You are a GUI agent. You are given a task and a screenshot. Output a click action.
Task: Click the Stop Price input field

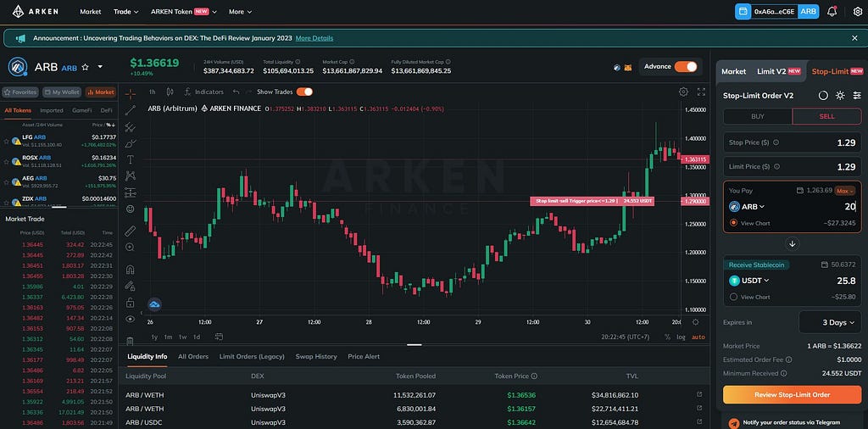point(793,142)
